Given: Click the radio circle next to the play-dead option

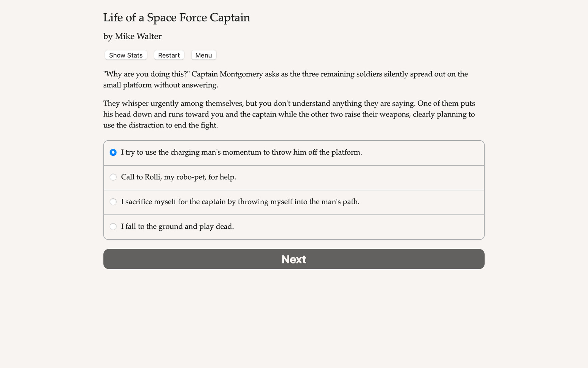Looking at the screenshot, I should (113, 226).
